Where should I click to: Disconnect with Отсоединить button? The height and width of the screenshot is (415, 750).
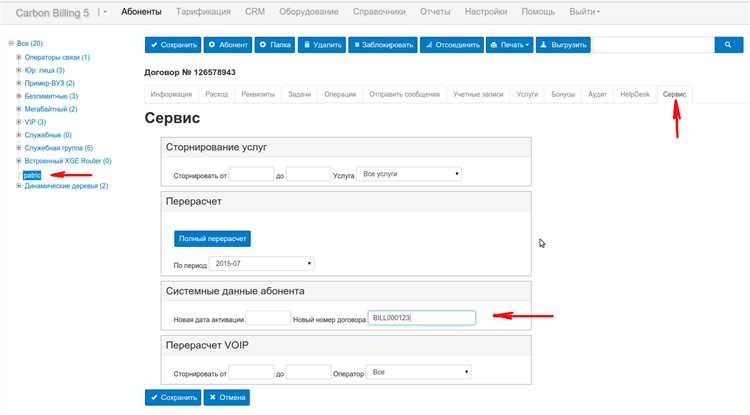[x=452, y=45]
